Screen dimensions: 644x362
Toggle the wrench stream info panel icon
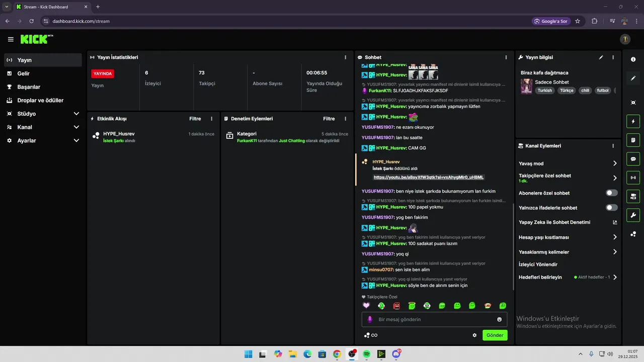(633, 215)
